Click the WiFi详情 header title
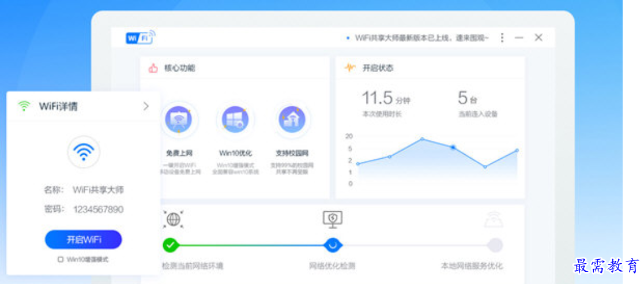The image size is (644, 284). [x=58, y=106]
